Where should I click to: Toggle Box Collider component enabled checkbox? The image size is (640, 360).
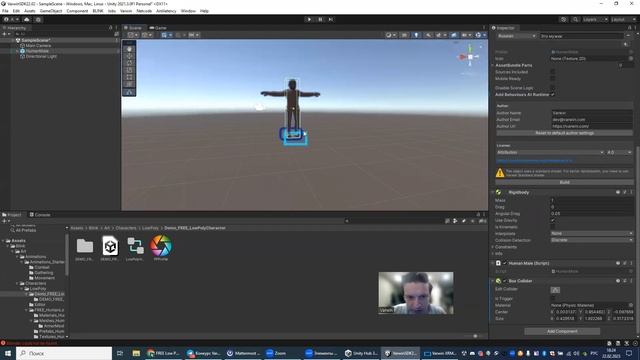coord(505,281)
